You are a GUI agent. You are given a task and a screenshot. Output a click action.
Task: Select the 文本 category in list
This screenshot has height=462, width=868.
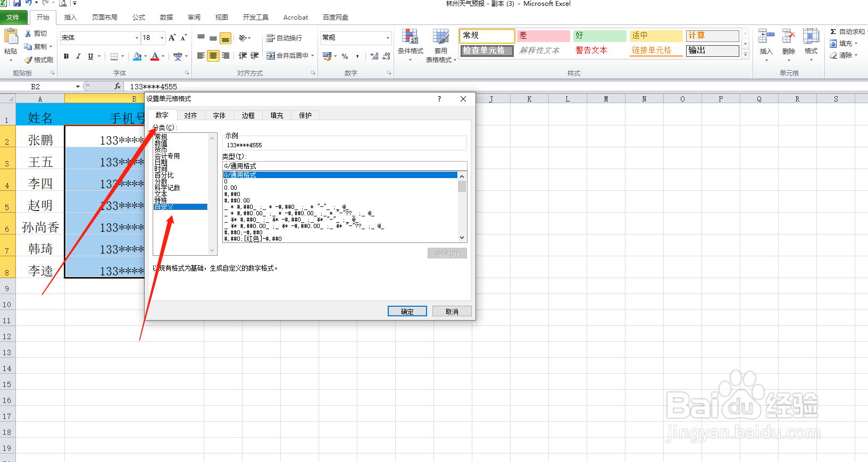coord(161,194)
